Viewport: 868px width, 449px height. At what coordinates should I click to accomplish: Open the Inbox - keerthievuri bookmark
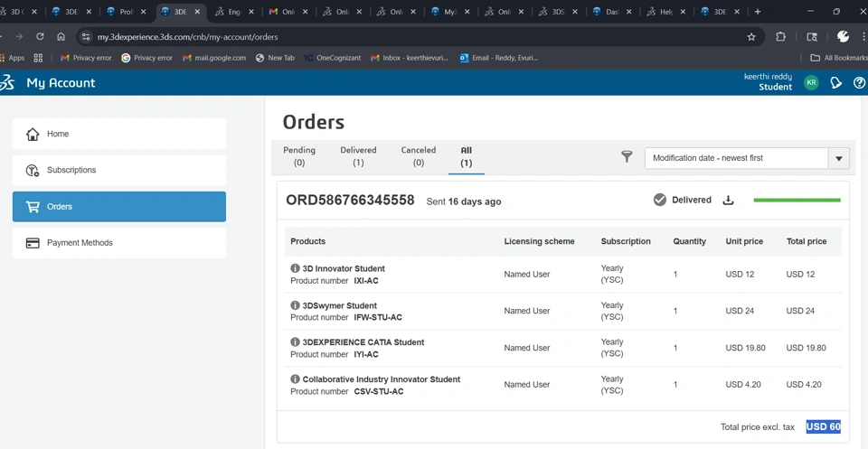coord(410,58)
